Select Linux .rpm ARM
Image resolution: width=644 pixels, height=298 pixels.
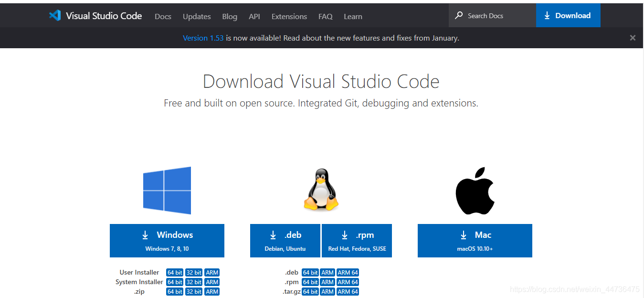point(327,282)
